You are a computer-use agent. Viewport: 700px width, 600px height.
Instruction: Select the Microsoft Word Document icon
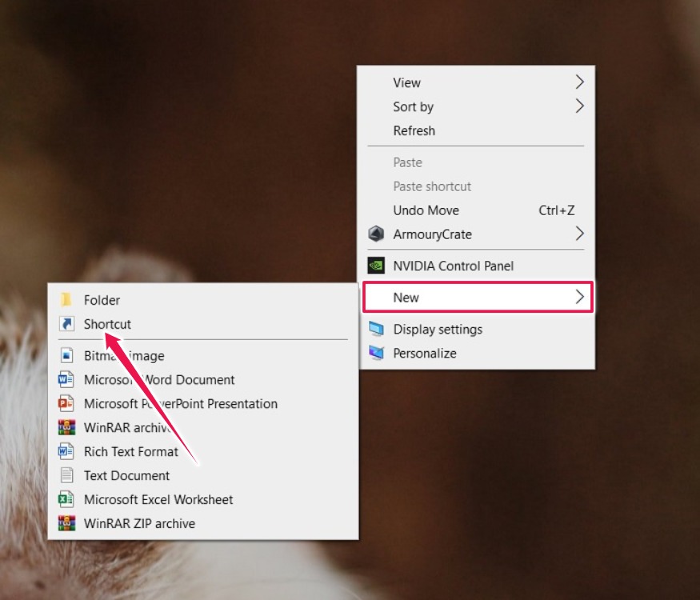66,379
